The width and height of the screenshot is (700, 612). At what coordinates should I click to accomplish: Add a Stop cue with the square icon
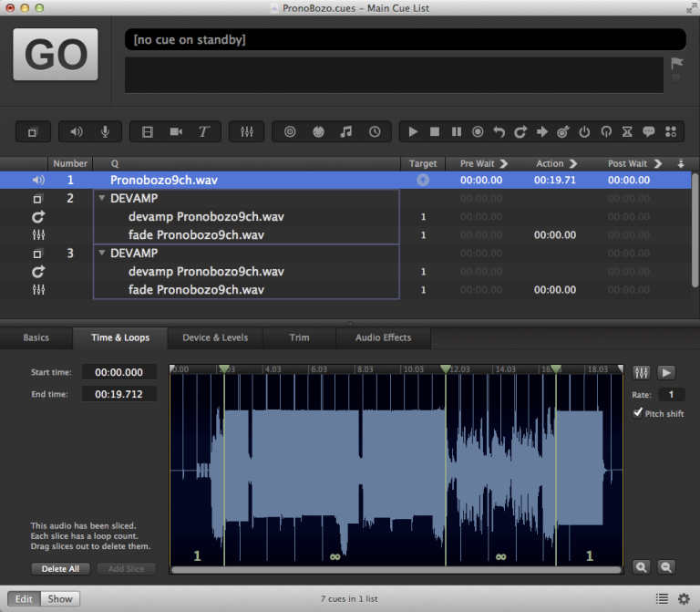coord(435,132)
